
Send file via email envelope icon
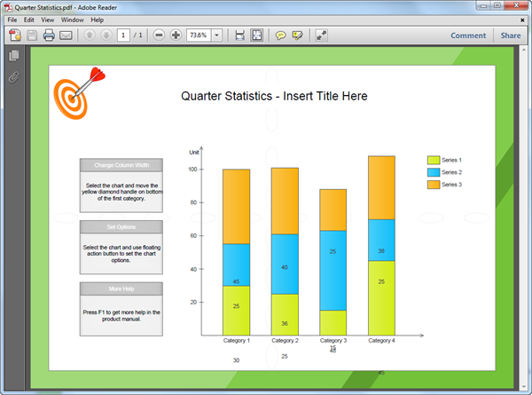click(x=66, y=36)
